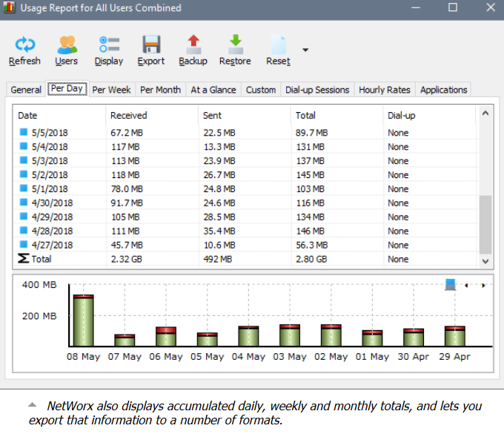Screen dimensions: 504x437
Task: Click the chart's left navigation arrow
Action: pyautogui.click(x=466, y=286)
